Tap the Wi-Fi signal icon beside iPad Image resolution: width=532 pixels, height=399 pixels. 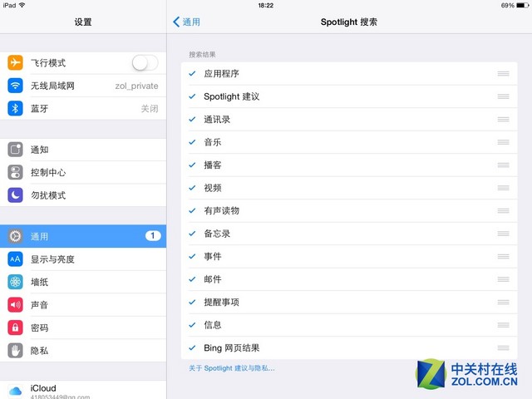(22, 5)
